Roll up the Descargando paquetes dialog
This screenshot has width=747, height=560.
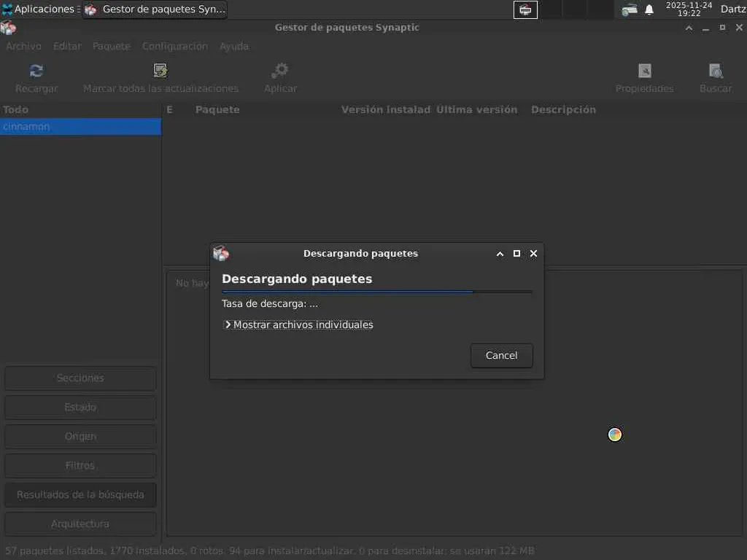point(500,254)
